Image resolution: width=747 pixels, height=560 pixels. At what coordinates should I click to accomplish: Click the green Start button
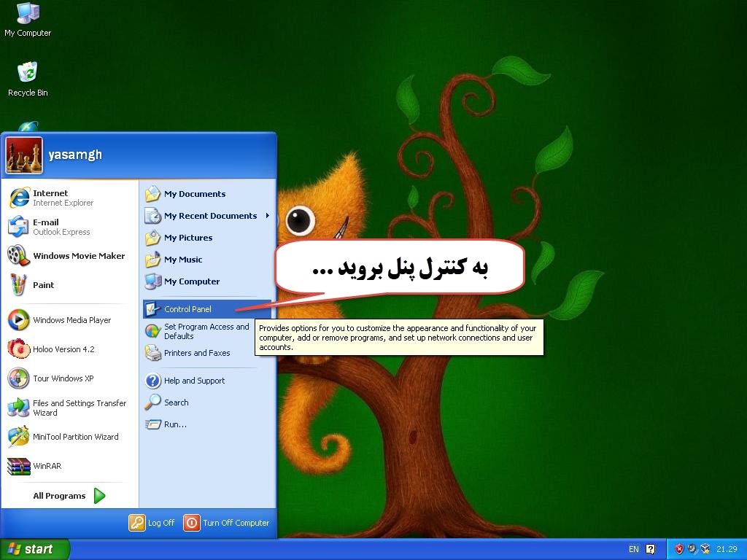click(34, 549)
